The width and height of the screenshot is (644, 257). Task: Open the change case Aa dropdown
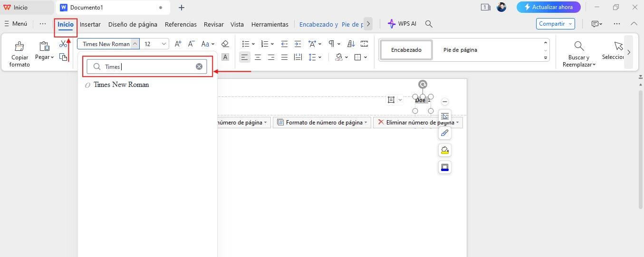pyautogui.click(x=213, y=44)
